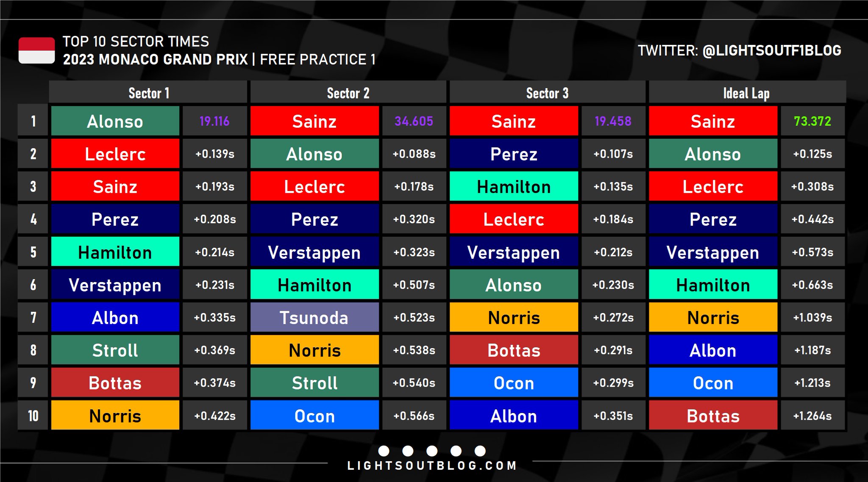The width and height of the screenshot is (868, 482).
Task: Click the last white pagination dot
Action: (480, 451)
